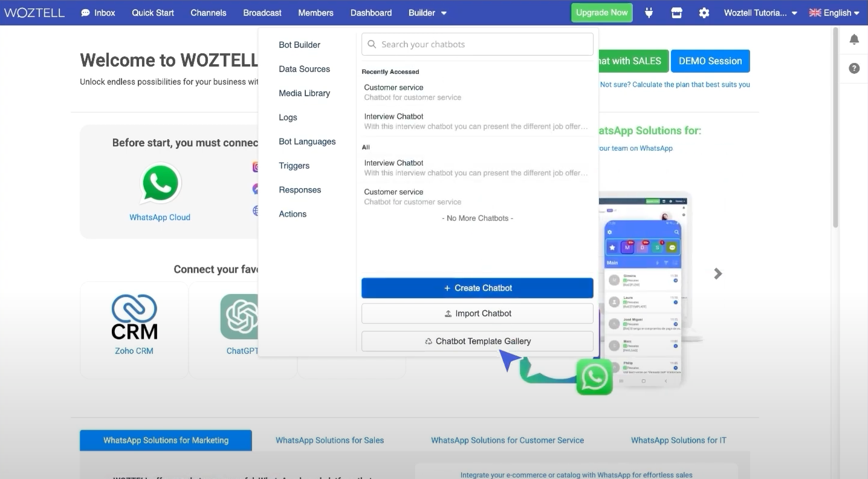Click the WOZTELL logo

click(x=34, y=13)
